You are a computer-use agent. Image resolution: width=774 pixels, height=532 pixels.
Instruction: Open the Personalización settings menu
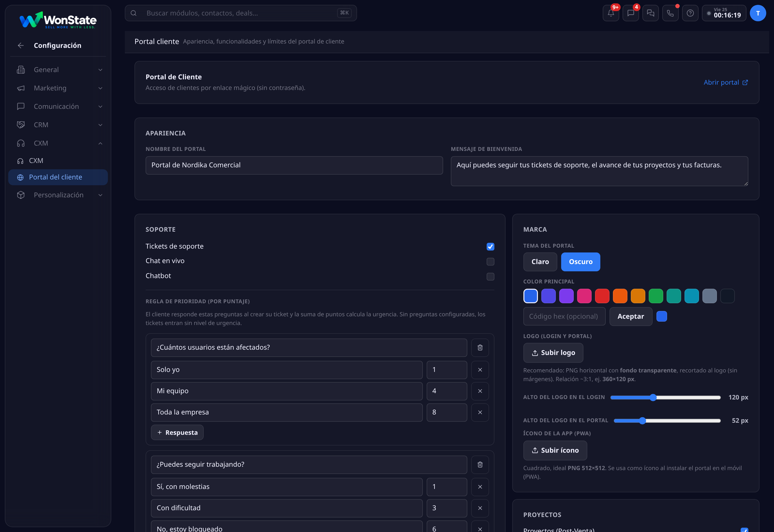point(58,195)
